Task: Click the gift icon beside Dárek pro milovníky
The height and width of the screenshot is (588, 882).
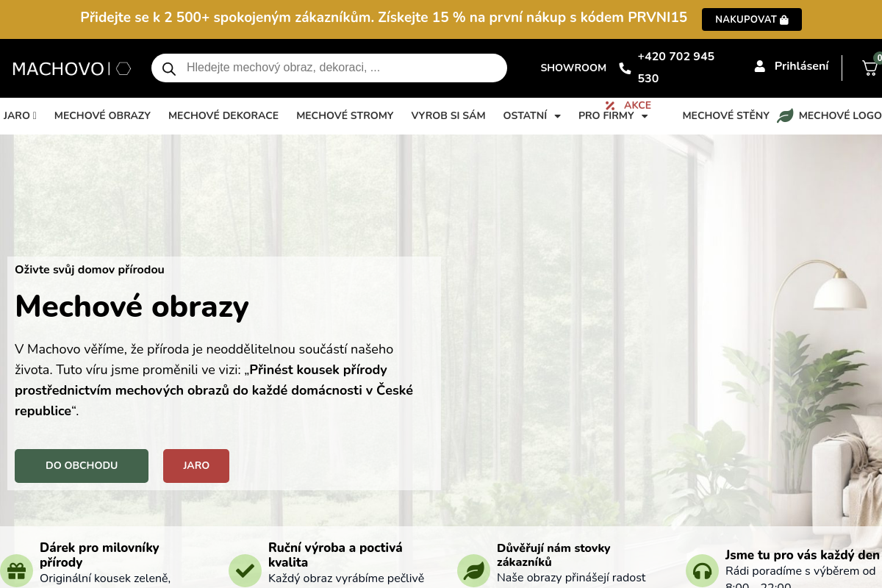Action: [x=16, y=570]
